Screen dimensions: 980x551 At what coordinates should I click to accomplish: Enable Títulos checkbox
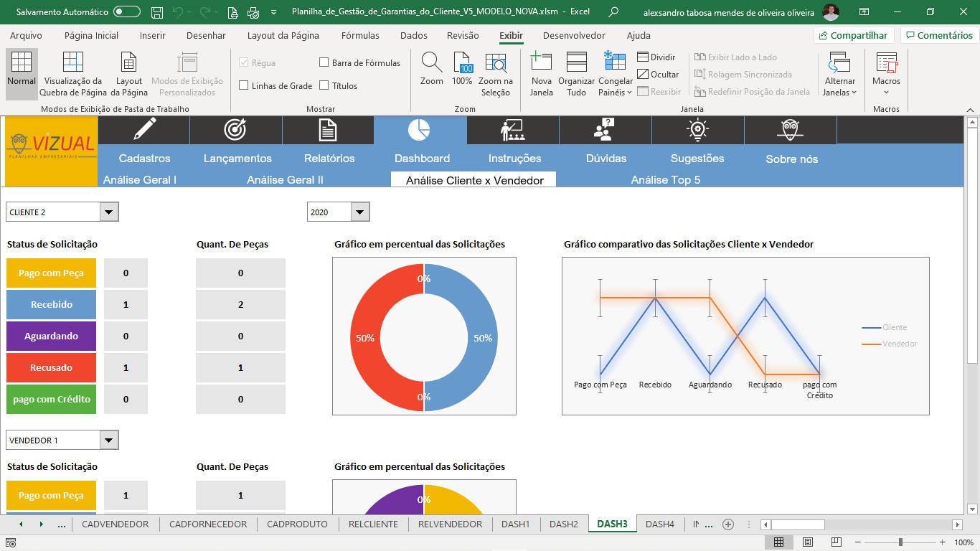pos(324,85)
